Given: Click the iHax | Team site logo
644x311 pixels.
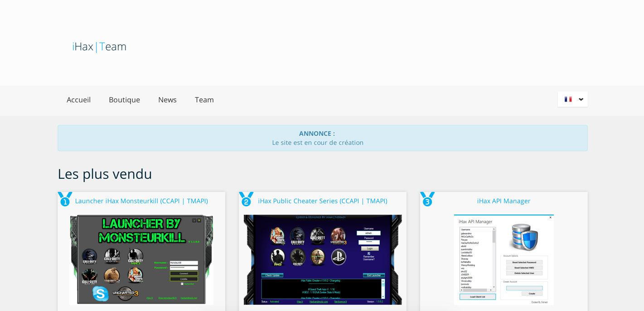Looking at the screenshot, I should point(99,46).
